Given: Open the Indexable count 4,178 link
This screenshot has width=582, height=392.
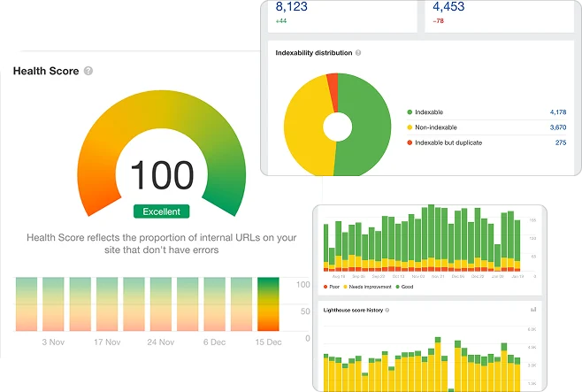Looking at the screenshot, I should (x=558, y=112).
